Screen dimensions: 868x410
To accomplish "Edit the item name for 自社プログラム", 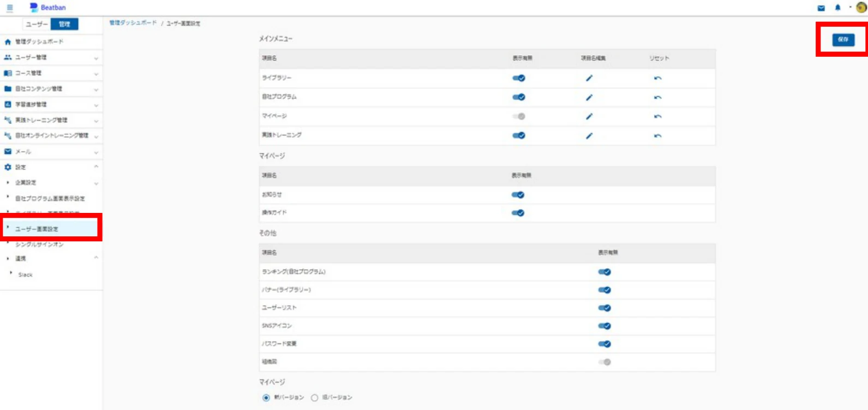I will click(x=589, y=97).
